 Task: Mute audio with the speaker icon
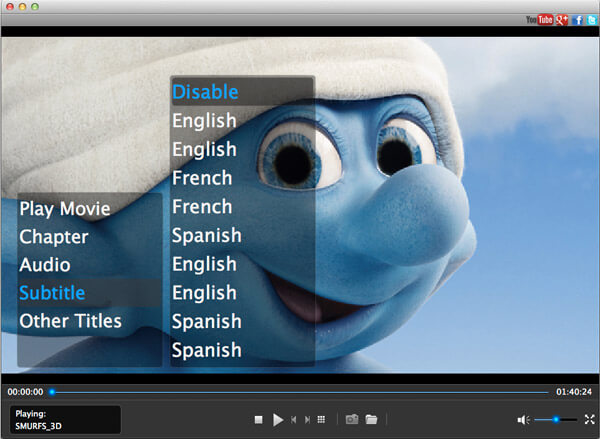click(x=523, y=420)
